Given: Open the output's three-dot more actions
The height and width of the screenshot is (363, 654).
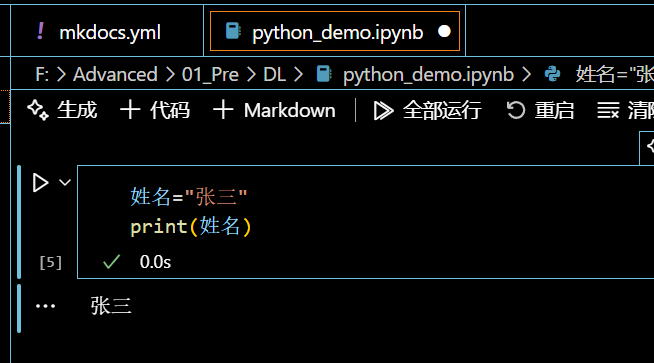Looking at the screenshot, I should pos(45,306).
